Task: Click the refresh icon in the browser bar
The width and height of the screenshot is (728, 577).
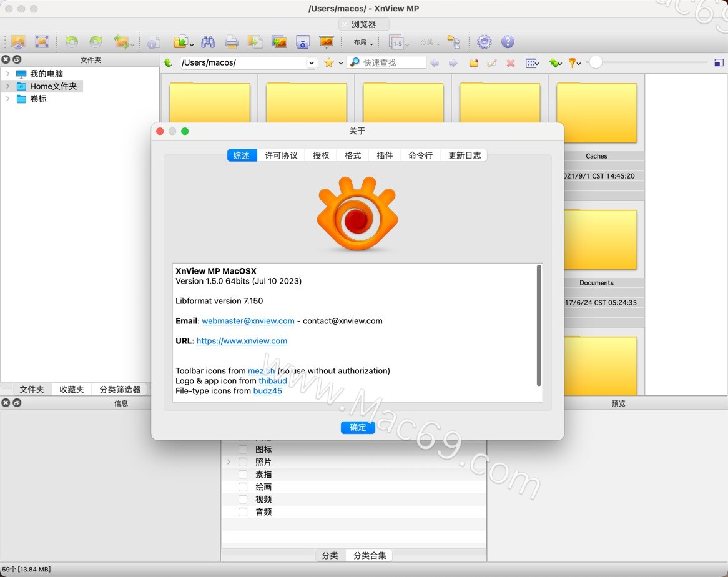Action: 167,62
